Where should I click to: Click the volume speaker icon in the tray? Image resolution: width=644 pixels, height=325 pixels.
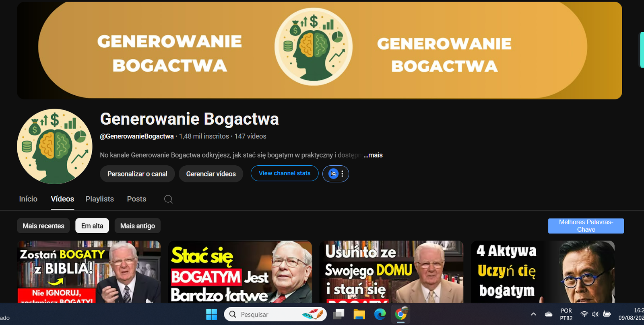595,314
